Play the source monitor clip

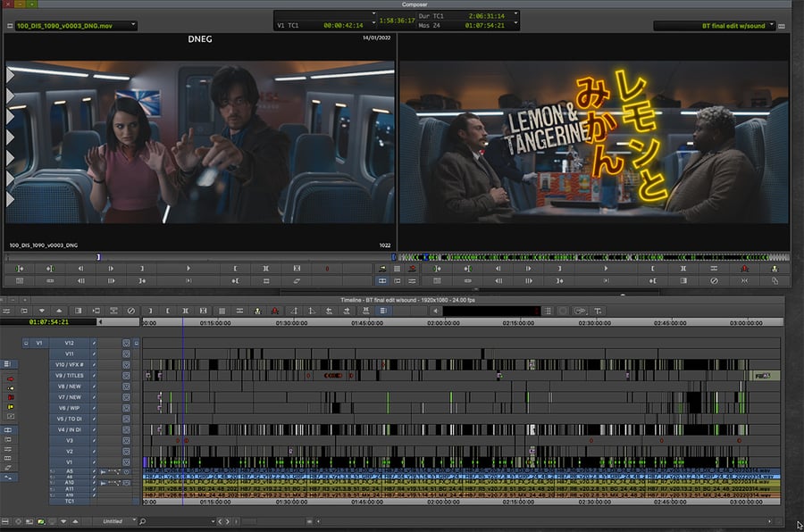pos(188,269)
